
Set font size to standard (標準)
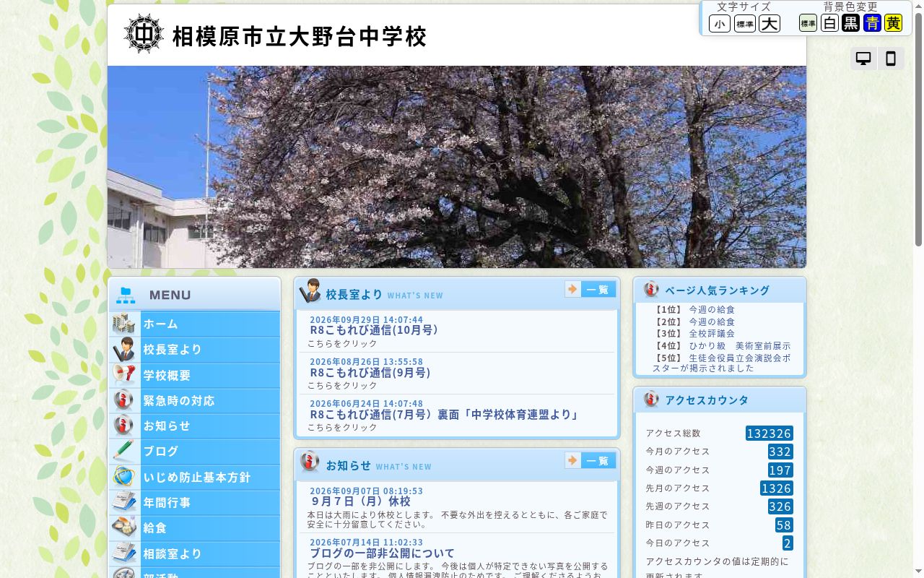(x=745, y=24)
